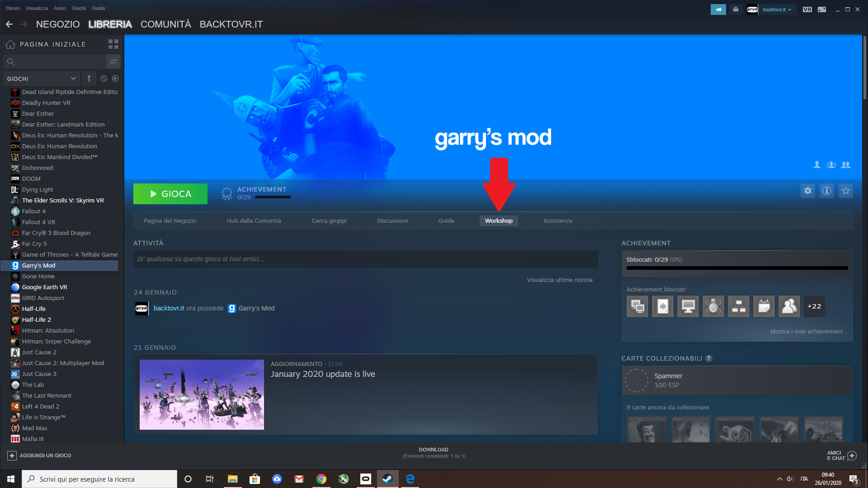Click Mostra i miei achievement link
The height and width of the screenshot is (488, 868).
pyautogui.click(x=807, y=332)
